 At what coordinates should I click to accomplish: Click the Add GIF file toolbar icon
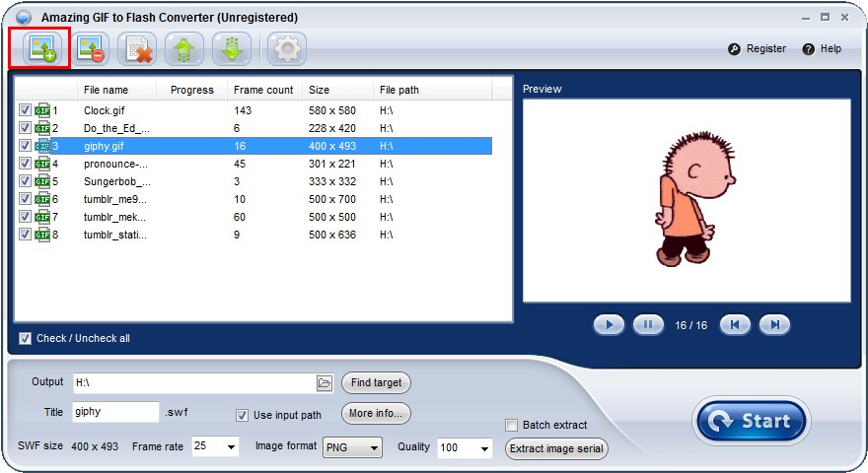42,48
